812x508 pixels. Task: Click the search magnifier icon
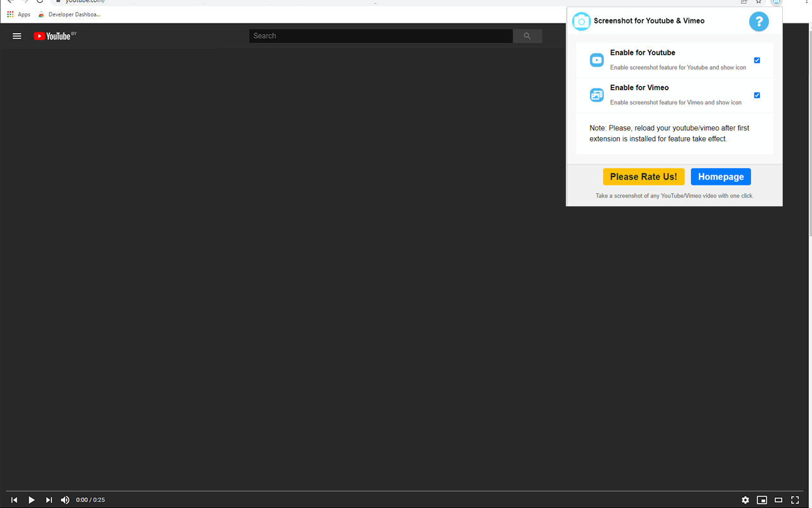click(527, 36)
